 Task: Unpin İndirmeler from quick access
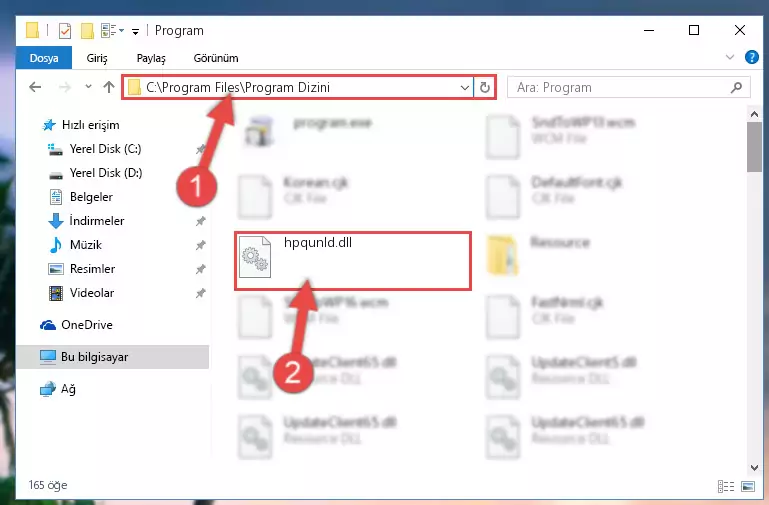point(200,221)
